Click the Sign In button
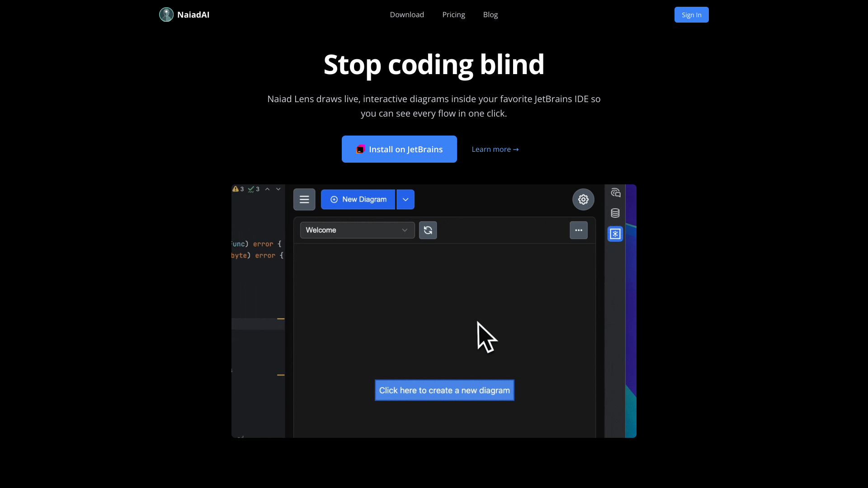The image size is (868, 488). click(691, 14)
